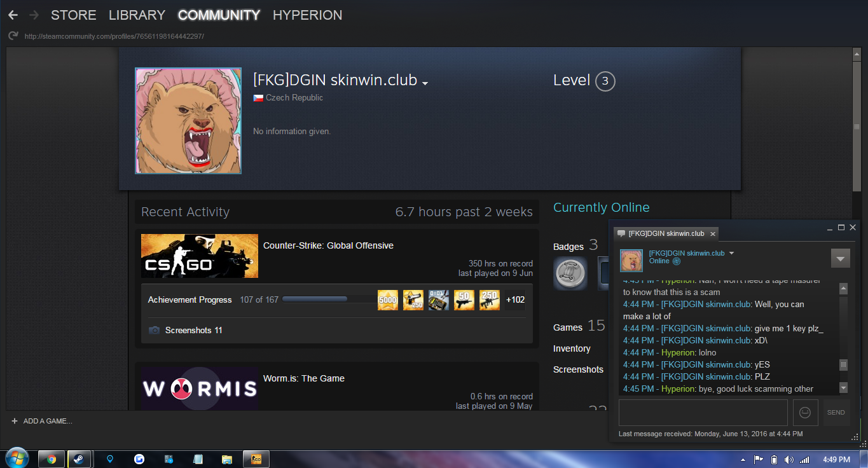Click the 5000 kills achievement icon

coord(388,300)
